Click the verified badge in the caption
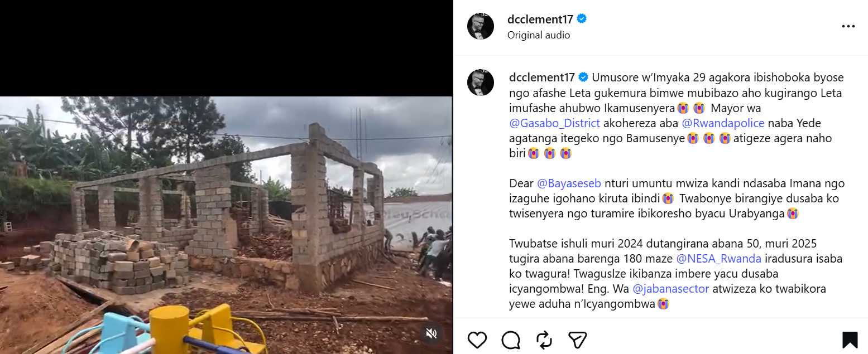The width and height of the screenshot is (868, 354). [583, 77]
